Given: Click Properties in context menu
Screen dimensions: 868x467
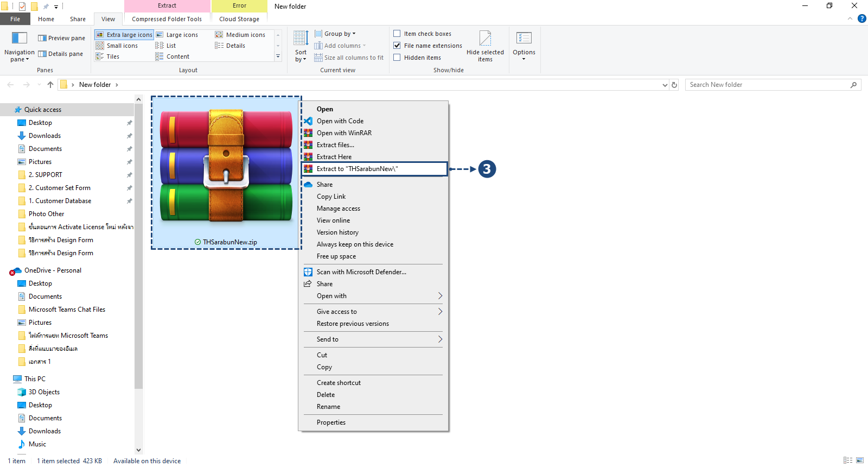Looking at the screenshot, I should click(x=331, y=422).
